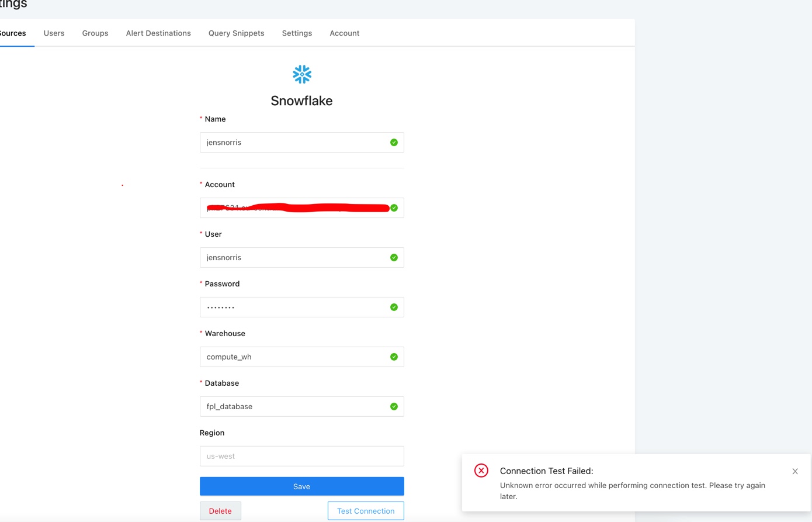Run Test Connection
The image size is (812, 522).
(x=366, y=511)
